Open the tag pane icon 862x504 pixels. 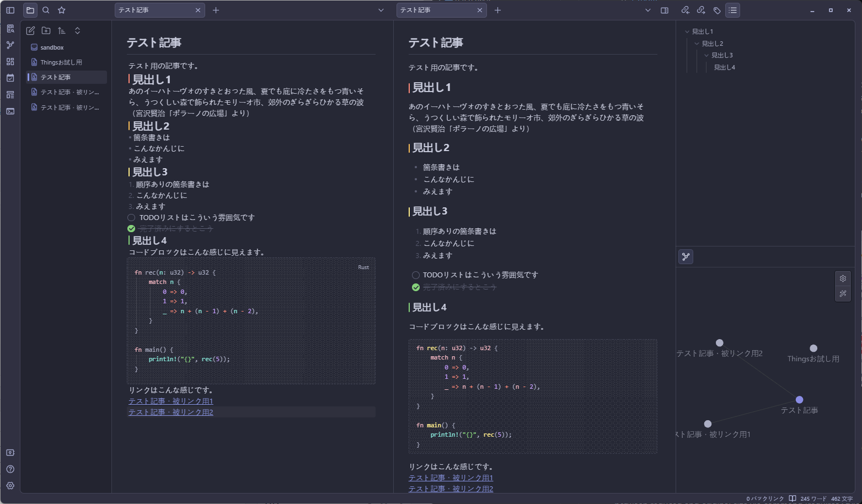pos(717,10)
